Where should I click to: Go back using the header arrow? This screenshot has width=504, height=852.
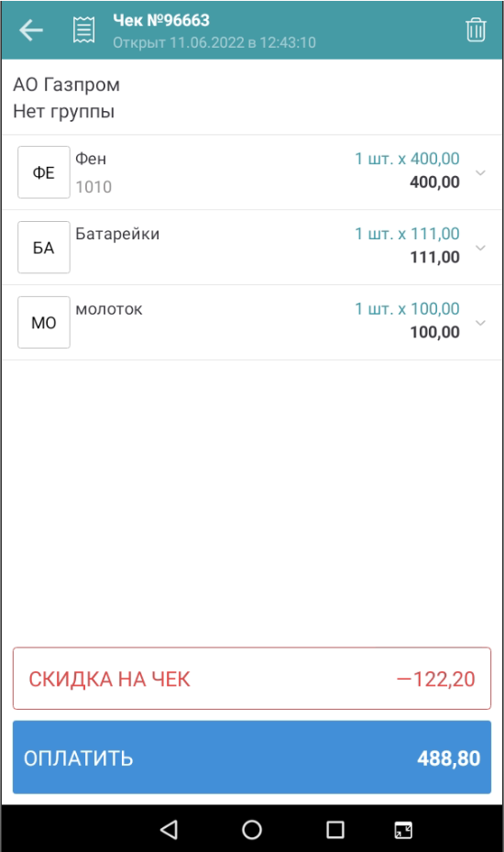[31, 30]
